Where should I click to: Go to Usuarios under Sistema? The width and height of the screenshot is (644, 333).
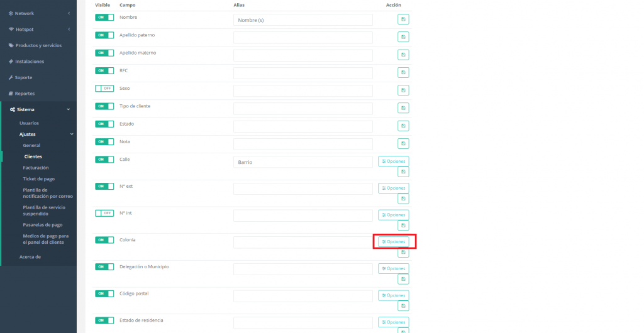point(29,123)
